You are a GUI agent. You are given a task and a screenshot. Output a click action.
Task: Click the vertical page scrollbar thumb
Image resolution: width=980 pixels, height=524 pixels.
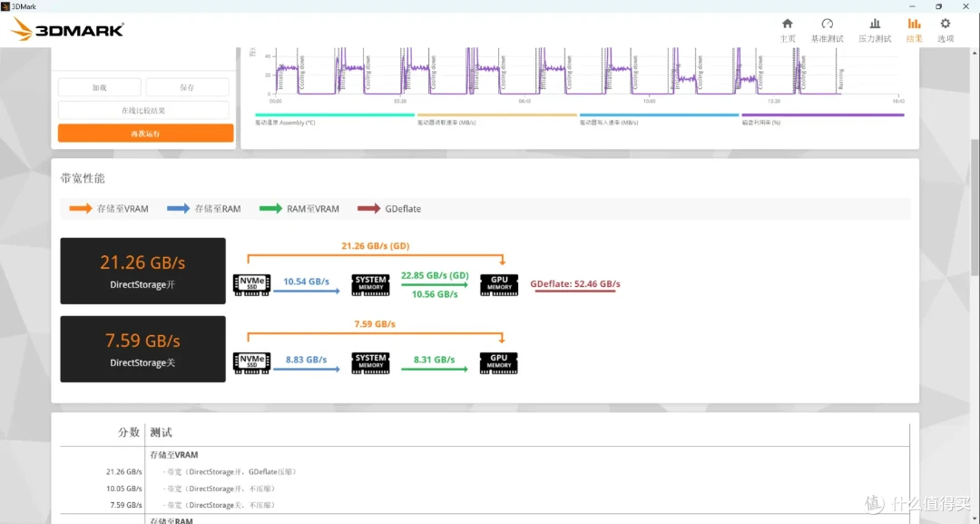(975, 208)
